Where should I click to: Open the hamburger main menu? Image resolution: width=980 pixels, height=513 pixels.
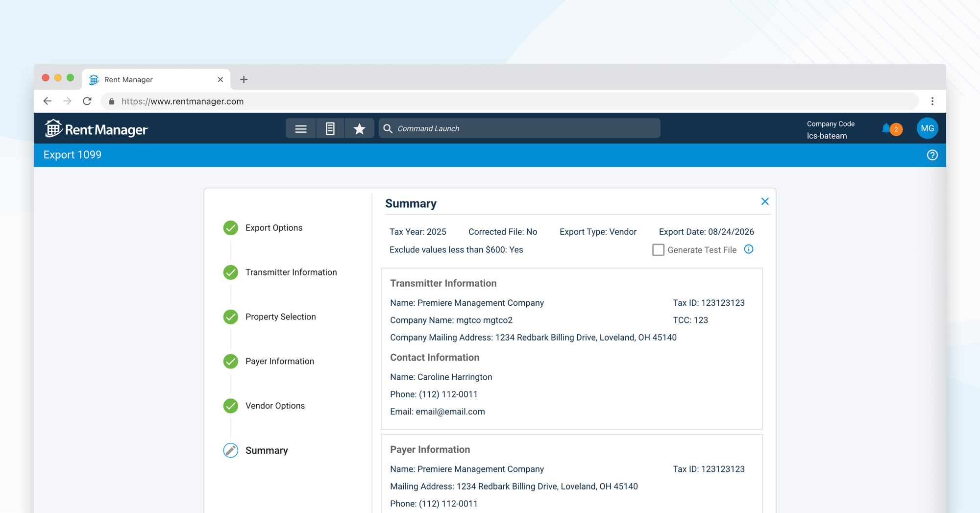tap(301, 128)
